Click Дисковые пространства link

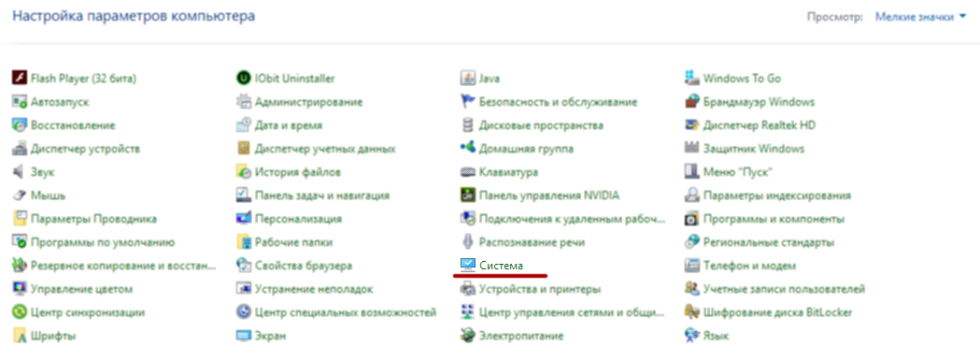[541, 125]
